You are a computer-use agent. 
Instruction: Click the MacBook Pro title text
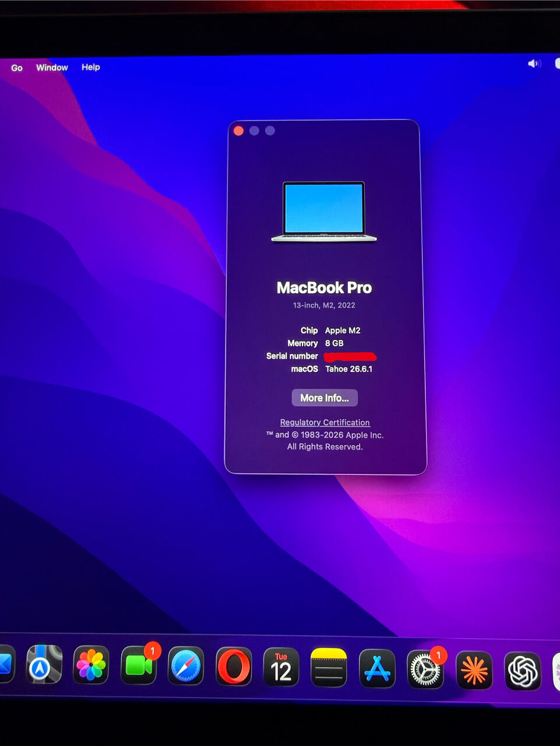[x=324, y=288]
